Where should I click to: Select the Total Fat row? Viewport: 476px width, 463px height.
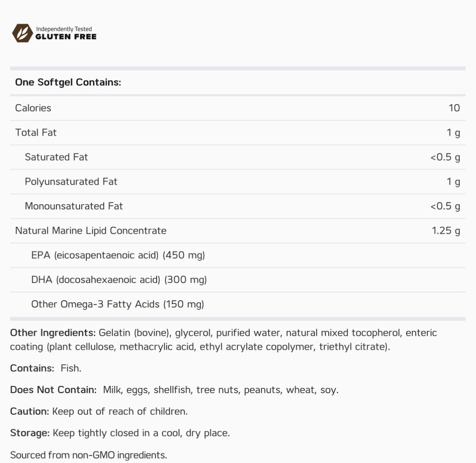tap(238, 132)
